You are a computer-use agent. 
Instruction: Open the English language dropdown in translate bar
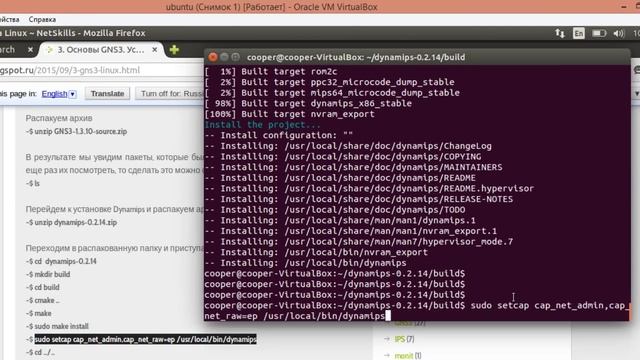pos(59,94)
